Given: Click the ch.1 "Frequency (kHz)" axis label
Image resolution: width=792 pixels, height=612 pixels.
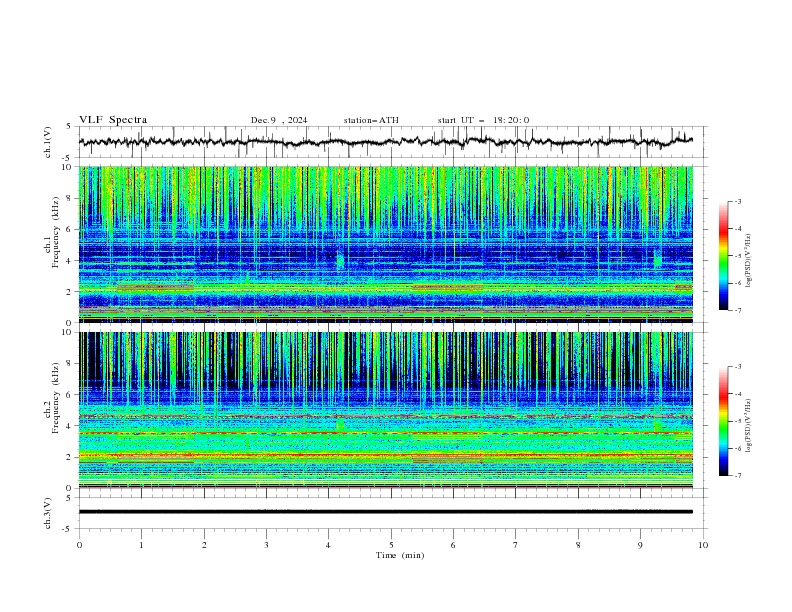Looking at the screenshot, I should (56, 233).
